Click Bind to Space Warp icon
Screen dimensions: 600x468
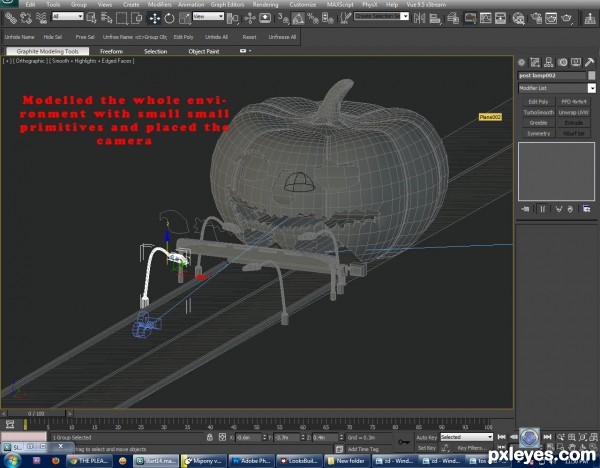[41, 18]
